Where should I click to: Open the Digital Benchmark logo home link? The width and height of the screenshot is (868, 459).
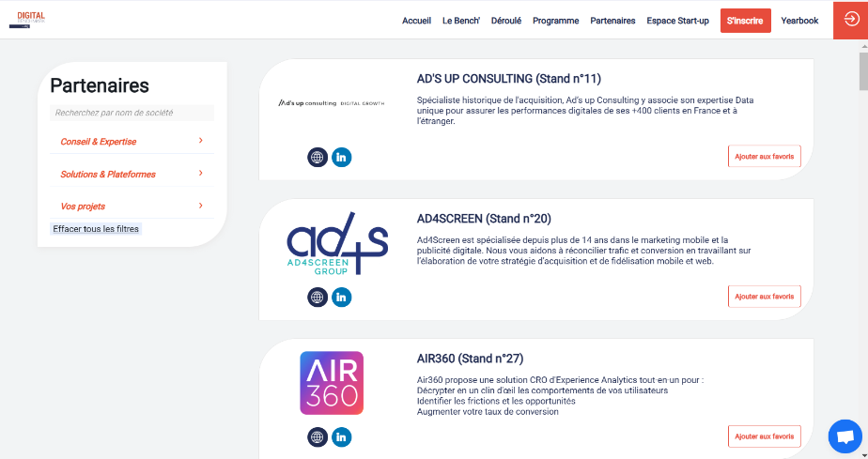coord(27,20)
